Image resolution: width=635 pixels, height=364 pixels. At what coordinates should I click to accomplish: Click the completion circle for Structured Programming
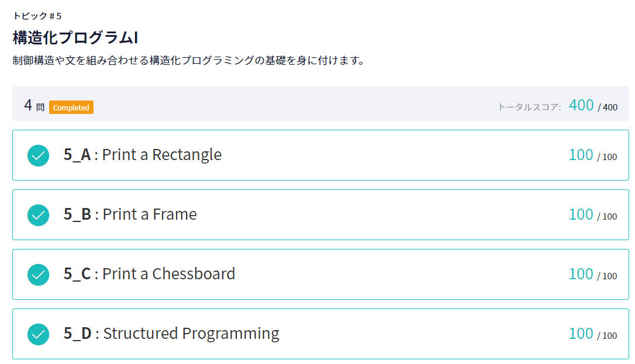coord(38,334)
